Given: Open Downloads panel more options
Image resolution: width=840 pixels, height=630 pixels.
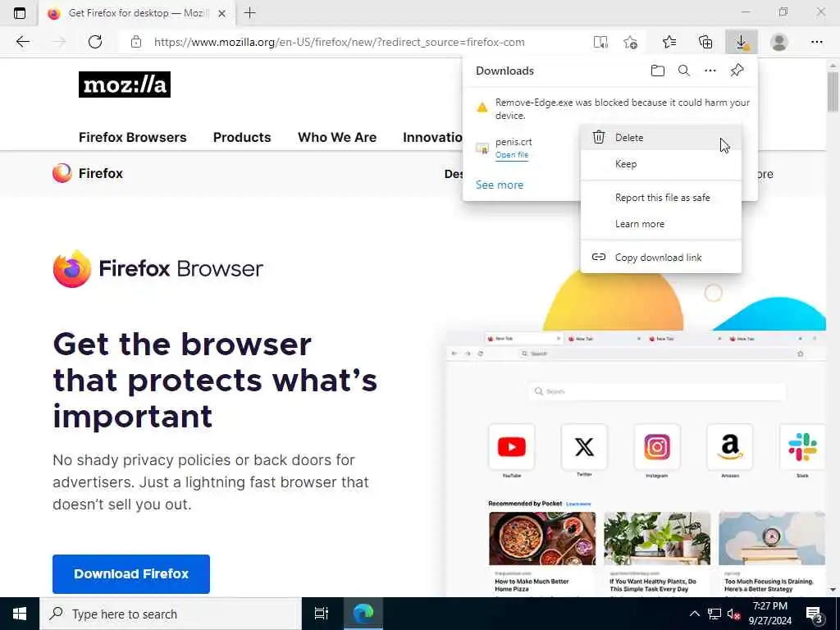Looking at the screenshot, I should click(710, 71).
